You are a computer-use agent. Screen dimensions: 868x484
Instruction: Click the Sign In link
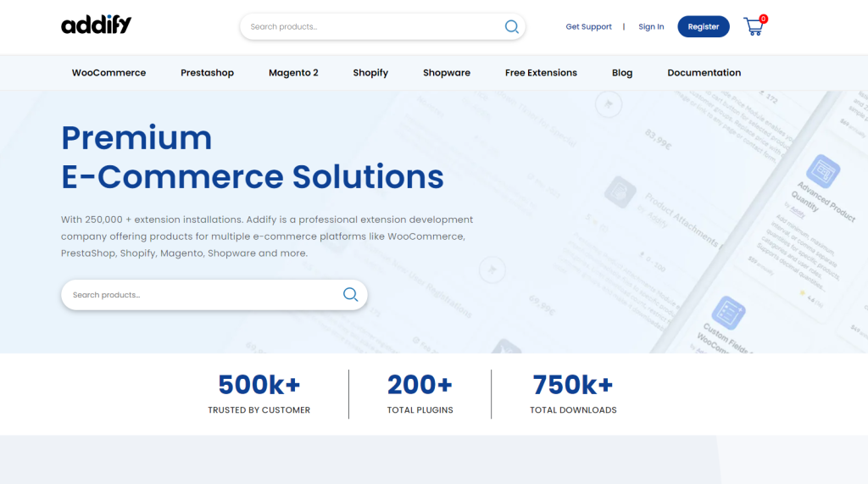pyautogui.click(x=651, y=27)
